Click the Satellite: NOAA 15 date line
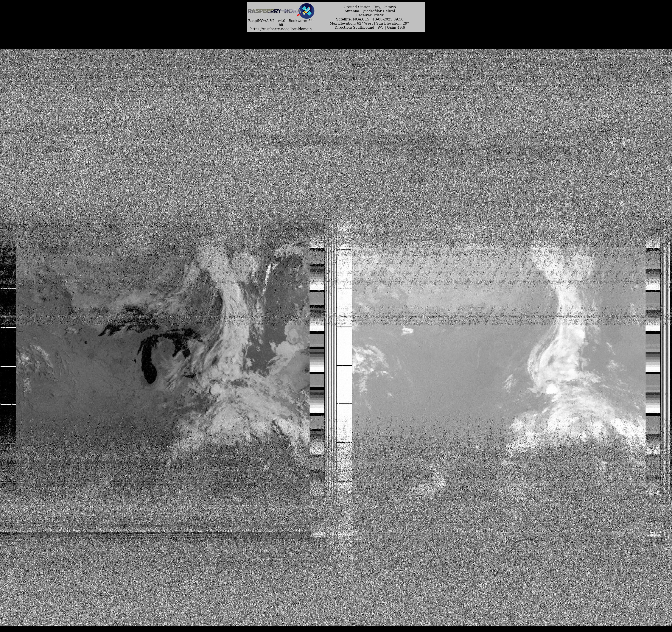This screenshot has height=632, width=672. (x=369, y=19)
